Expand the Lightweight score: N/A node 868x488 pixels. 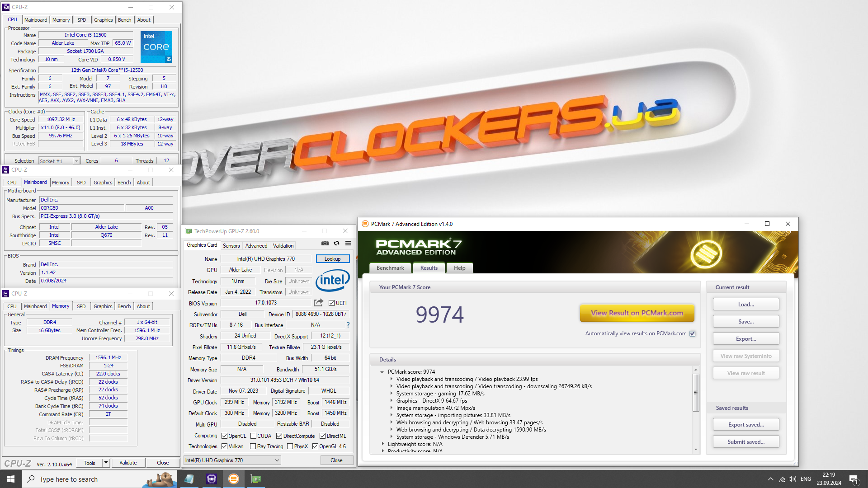[x=382, y=444]
